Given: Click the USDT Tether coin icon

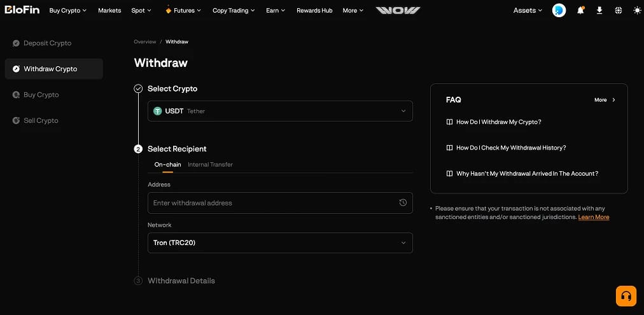Looking at the screenshot, I should (x=157, y=111).
